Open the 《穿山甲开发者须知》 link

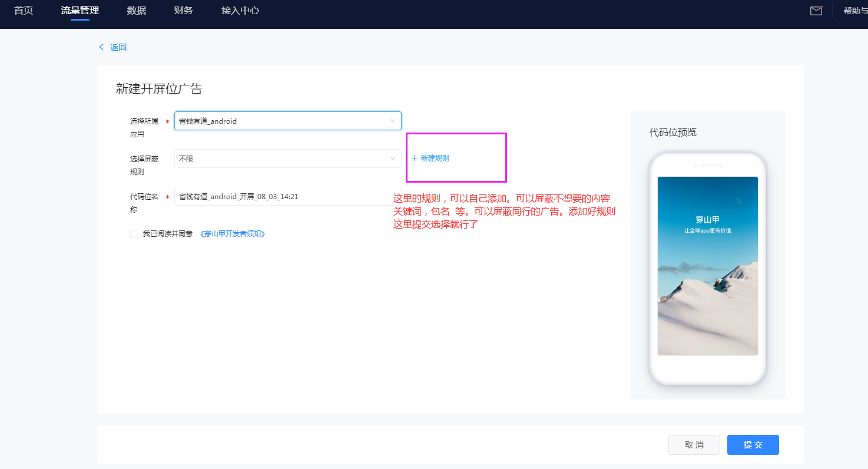point(233,234)
